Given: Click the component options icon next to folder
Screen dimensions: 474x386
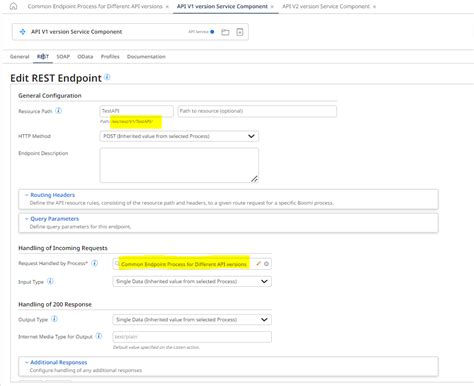Looking at the screenshot, I should 240,32.
